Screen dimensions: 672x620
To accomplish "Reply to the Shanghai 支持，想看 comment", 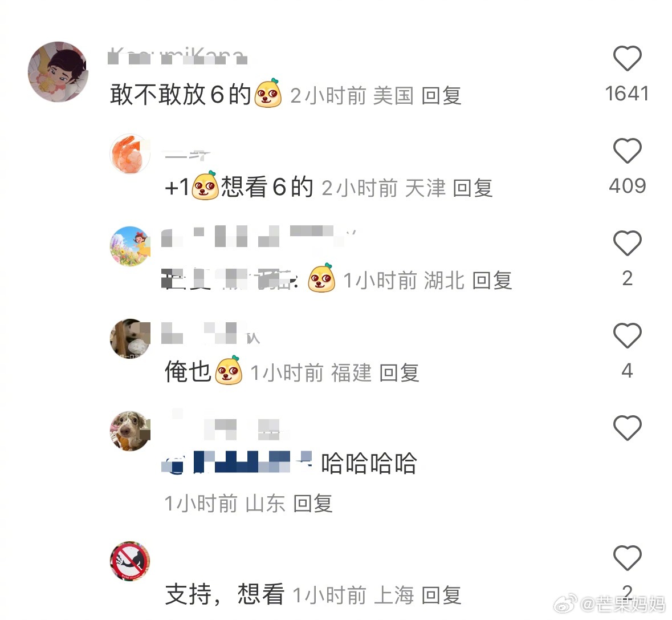I will pyautogui.click(x=441, y=595).
